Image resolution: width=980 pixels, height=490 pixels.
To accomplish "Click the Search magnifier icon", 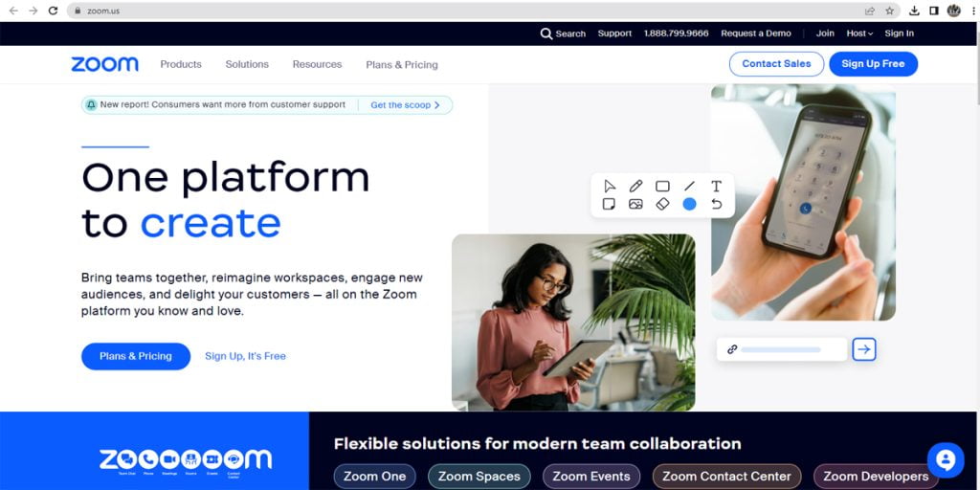I will pos(546,33).
